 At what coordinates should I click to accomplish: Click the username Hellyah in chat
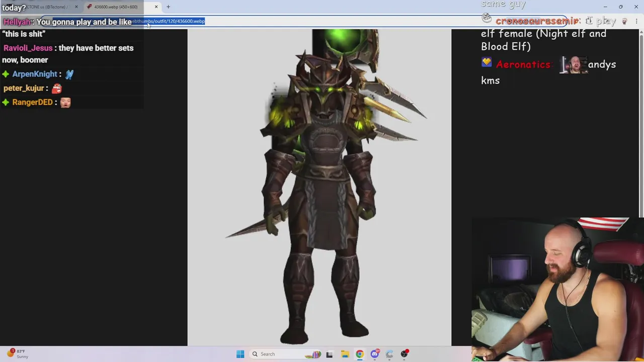pyautogui.click(x=17, y=22)
